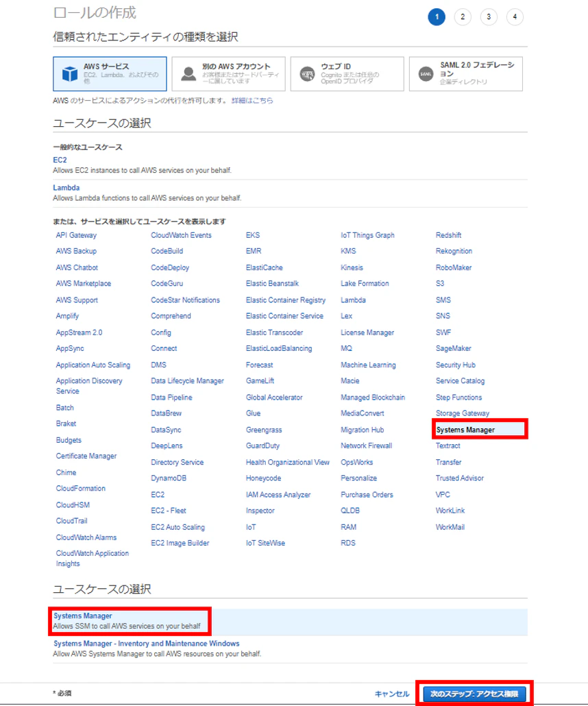Select WorkMail service

tap(450, 527)
